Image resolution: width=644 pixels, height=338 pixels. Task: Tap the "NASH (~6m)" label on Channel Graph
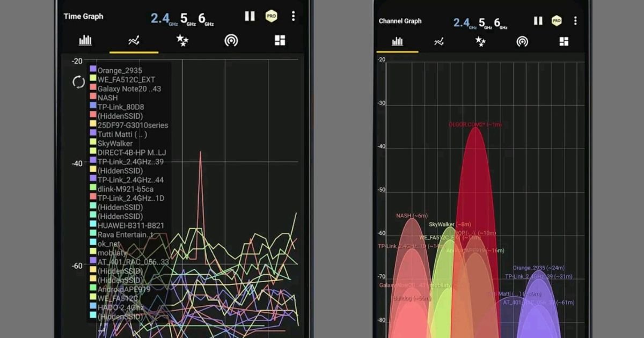coord(411,216)
